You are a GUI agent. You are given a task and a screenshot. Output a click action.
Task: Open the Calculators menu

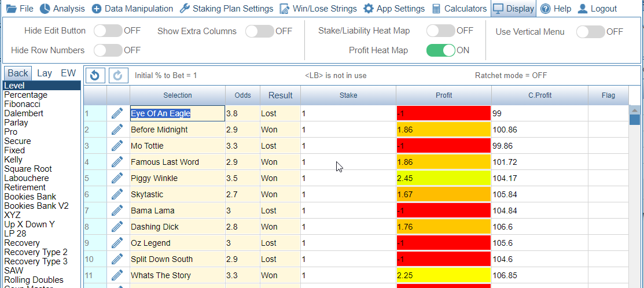pos(459,9)
